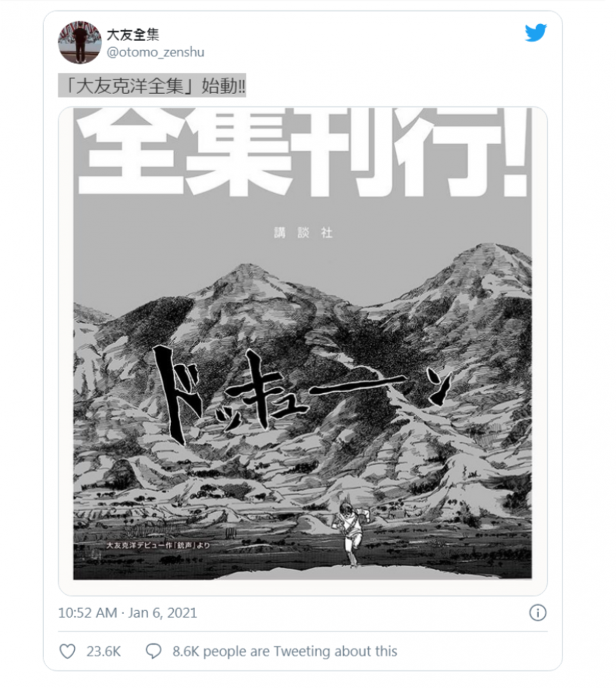Open the @otomo_zenshu handle link

tap(155, 52)
